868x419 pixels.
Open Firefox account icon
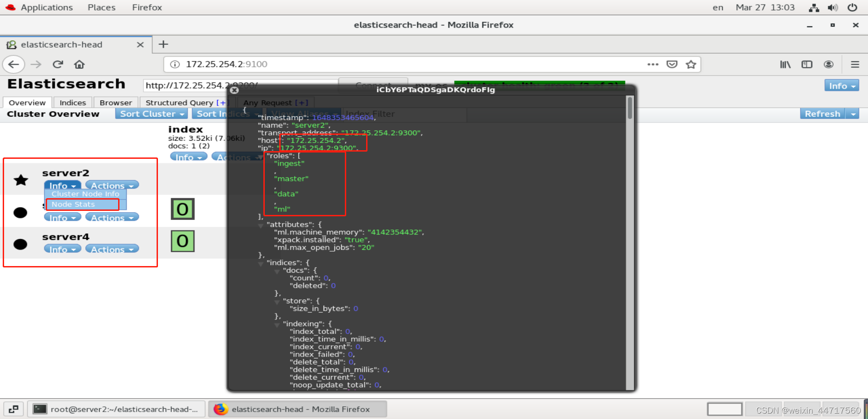829,64
